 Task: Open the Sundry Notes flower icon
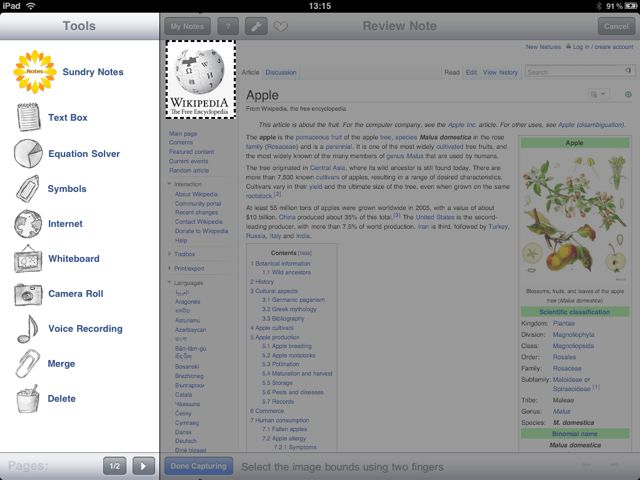[x=35, y=72]
